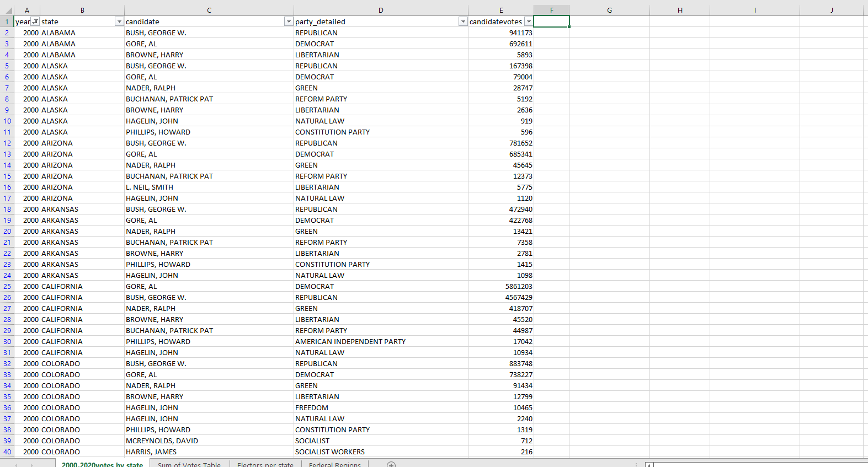Open the year column filter dropdown
This screenshot has height=467, width=868.
point(35,22)
